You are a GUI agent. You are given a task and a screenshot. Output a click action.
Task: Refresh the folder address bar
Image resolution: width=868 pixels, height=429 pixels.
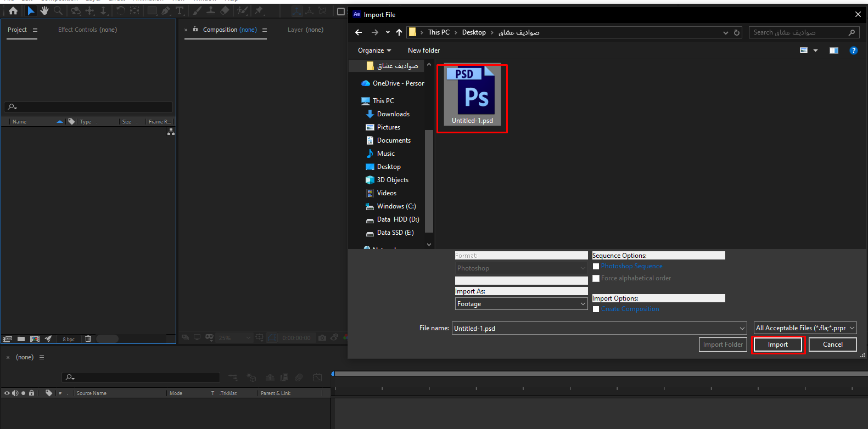pyautogui.click(x=737, y=32)
